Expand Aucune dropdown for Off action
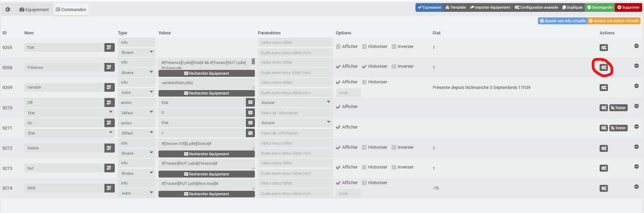This screenshot has width=644, height=213. point(295,103)
